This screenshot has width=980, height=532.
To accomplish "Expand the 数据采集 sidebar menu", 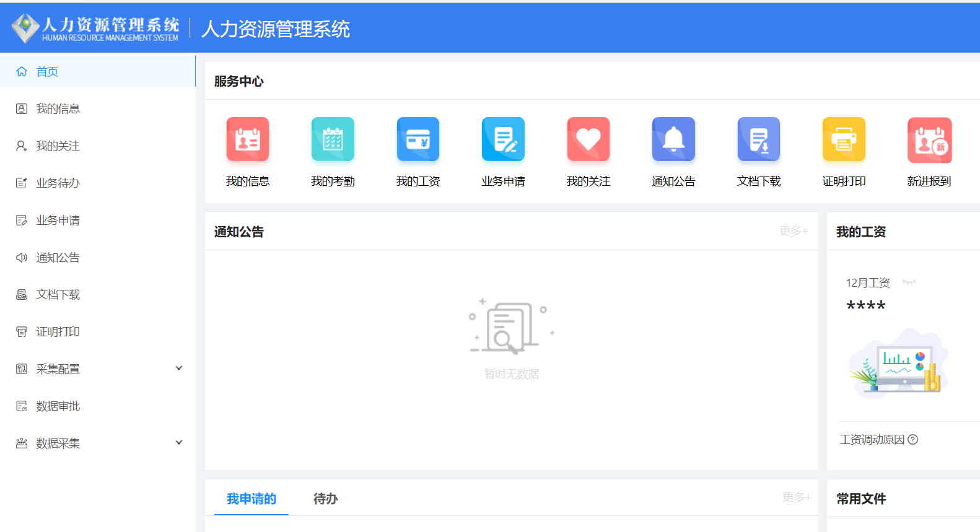I will click(179, 443).
